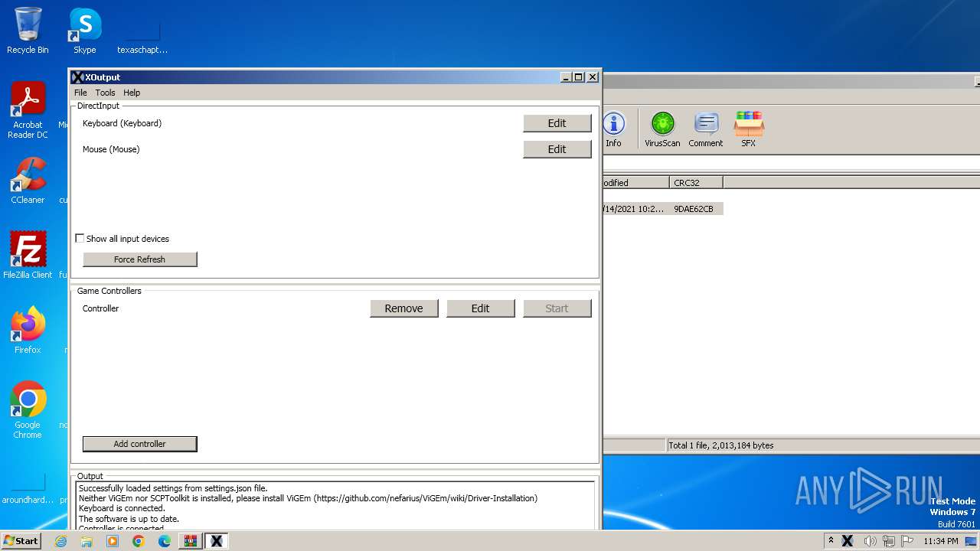Sort by Modified column header in WinRAR

pyautogui.click(x=636, y=183)
